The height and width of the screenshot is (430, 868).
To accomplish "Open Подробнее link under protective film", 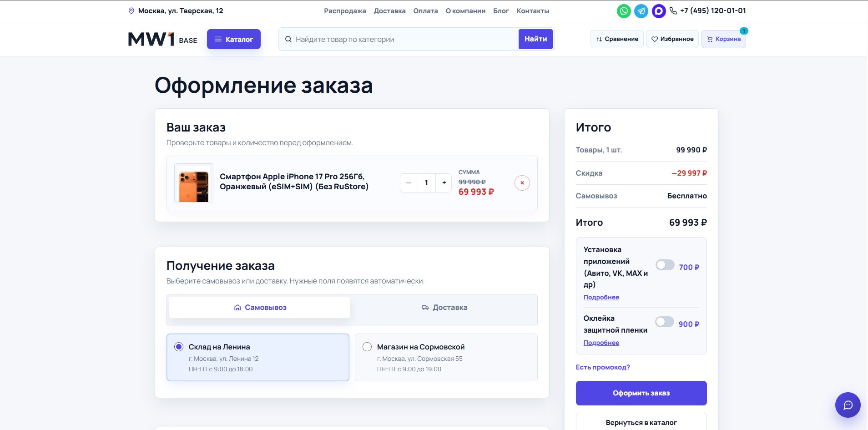I will [x=601, y=343].
